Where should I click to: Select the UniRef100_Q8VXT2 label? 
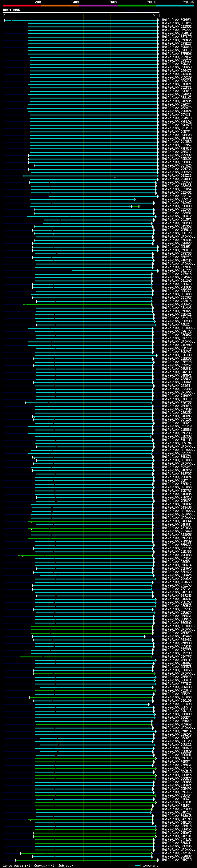(176, 199)
